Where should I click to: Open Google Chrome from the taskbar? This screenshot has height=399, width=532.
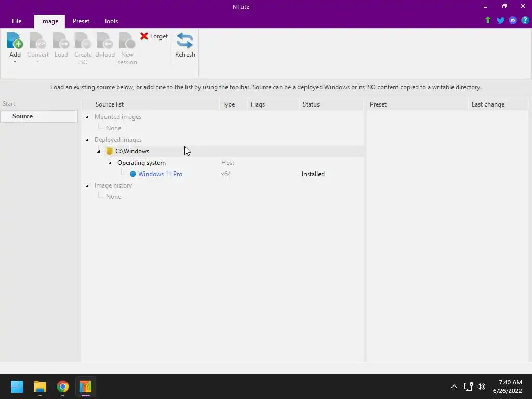(x=63, y=387)
